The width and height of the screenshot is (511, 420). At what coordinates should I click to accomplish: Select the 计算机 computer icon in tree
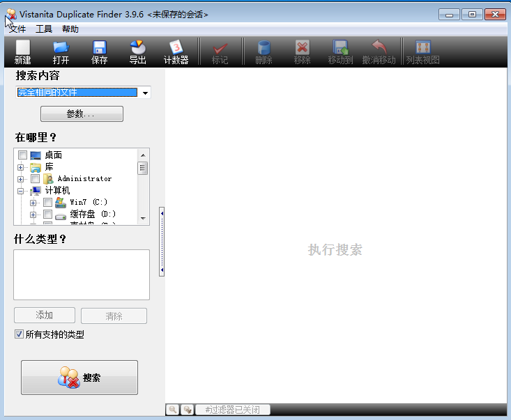[x=36, y=191]
